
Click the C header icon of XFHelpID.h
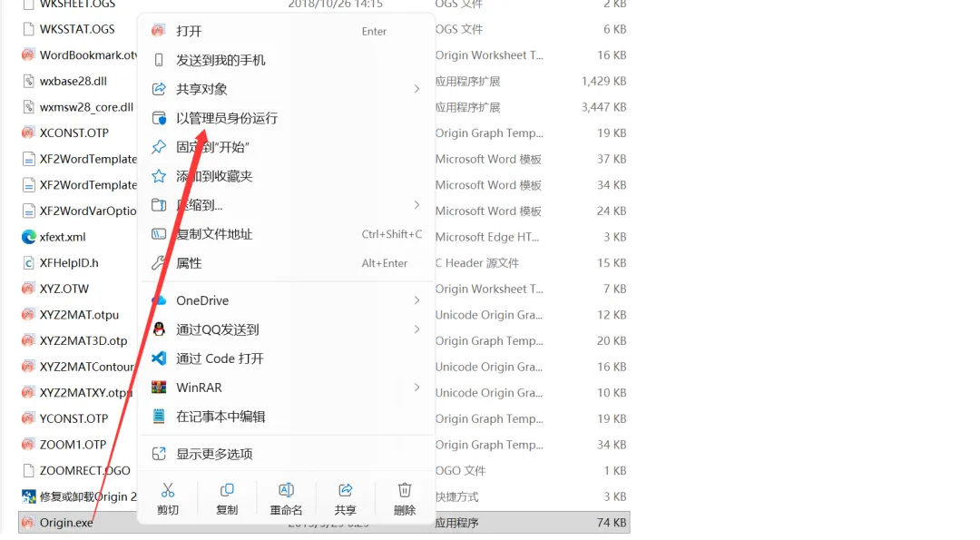click(28, 263)
